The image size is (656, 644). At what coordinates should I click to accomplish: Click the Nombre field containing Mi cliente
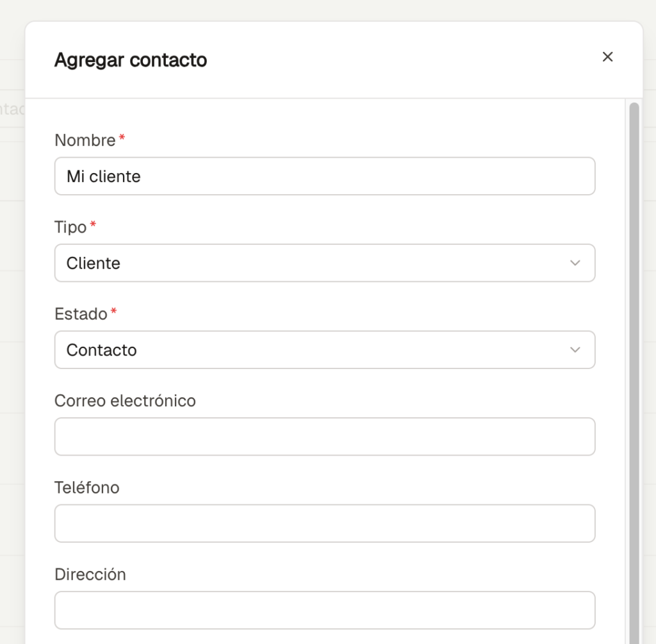[324, 176]
